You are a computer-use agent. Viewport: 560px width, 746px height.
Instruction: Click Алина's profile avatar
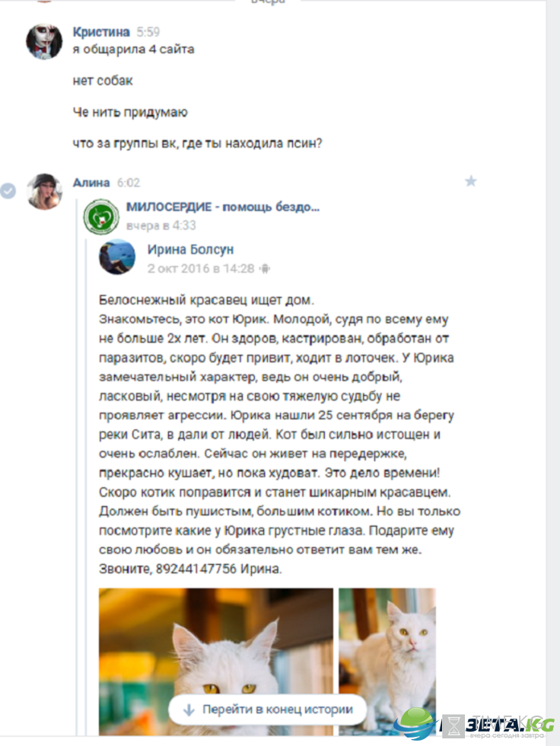click(43, 191)
